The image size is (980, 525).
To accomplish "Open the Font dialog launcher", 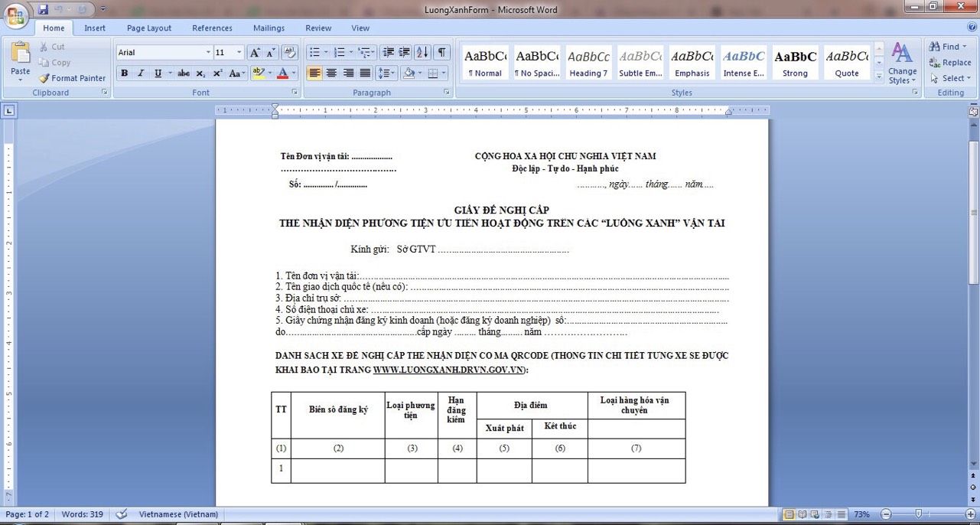I will point(295,93).
